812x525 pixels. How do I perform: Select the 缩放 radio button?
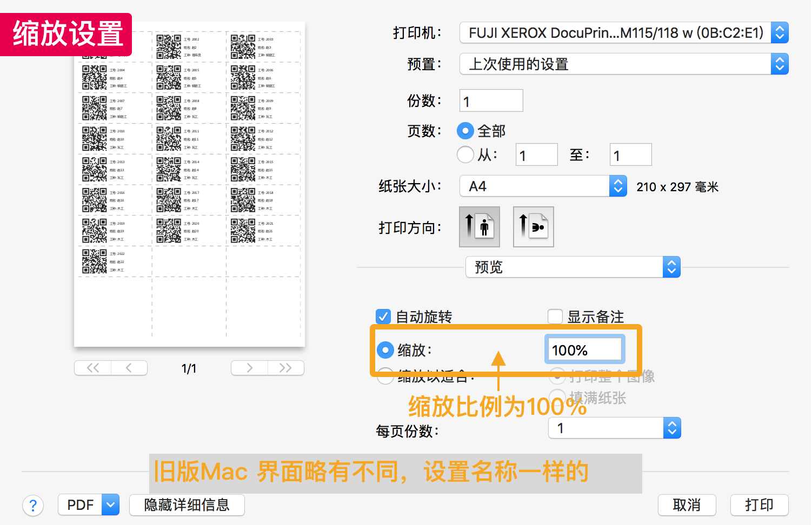click(385, 350)
